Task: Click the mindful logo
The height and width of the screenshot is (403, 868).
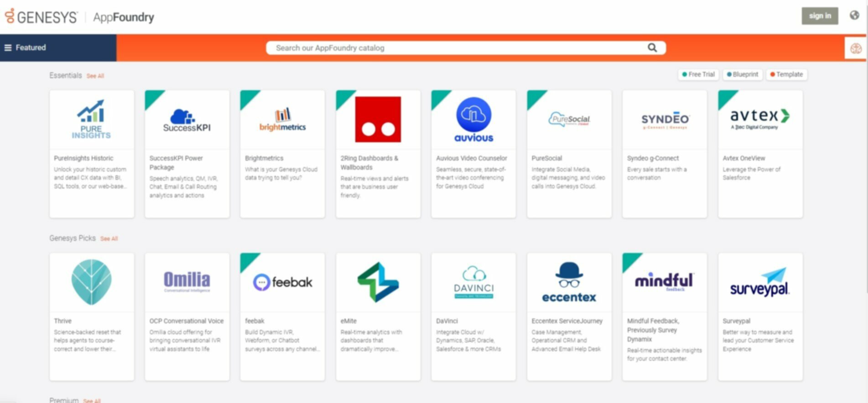Action: 665,281
